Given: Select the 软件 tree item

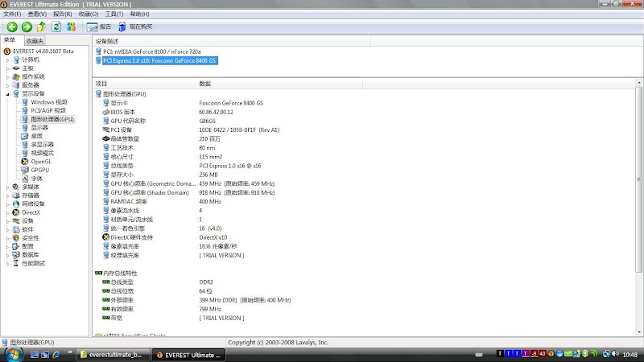Looking at the screenshot, I should point(27,229).
